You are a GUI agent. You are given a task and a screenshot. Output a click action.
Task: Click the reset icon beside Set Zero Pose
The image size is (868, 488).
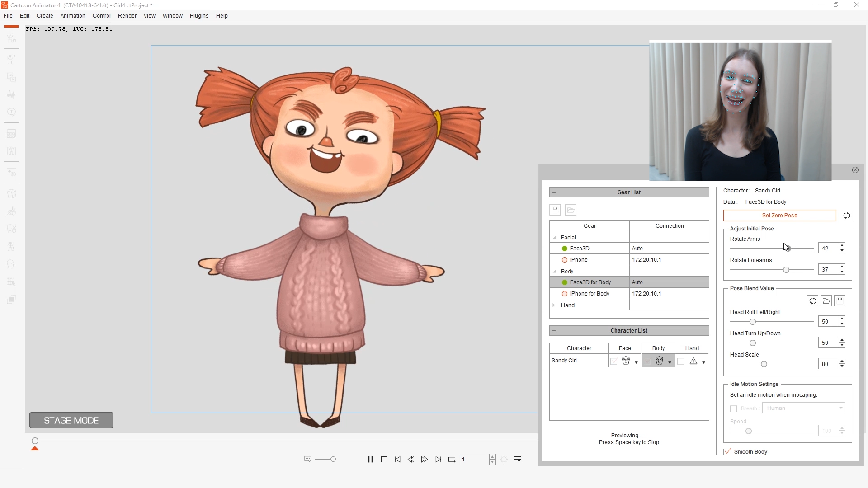[846, 216]
